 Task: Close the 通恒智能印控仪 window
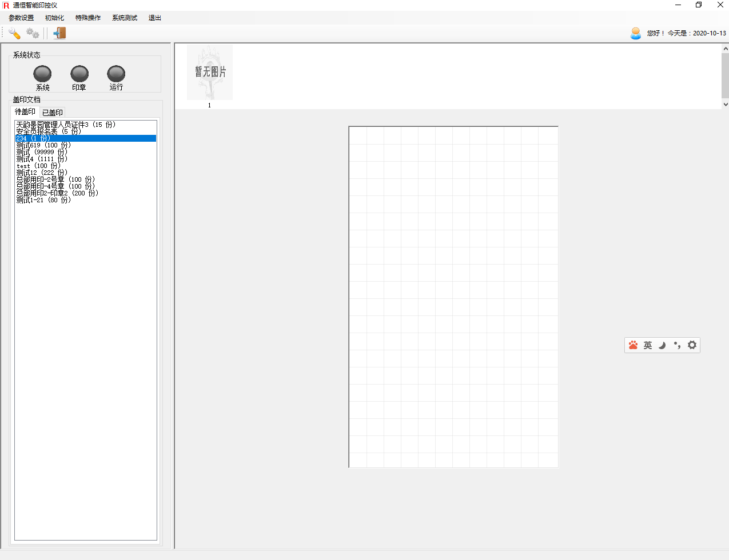tap(720, 5)
